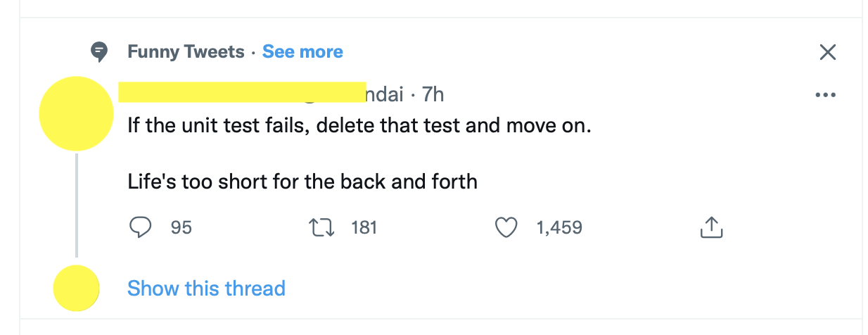Like the tweet with the heart icon
Viewport: 868px width, 335px height.
tap(506, 227)
